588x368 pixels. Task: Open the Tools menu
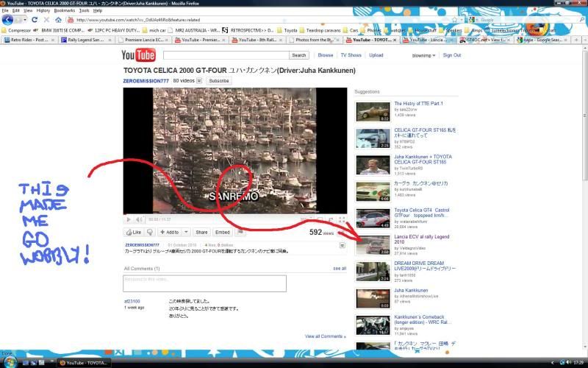(84, 10)
